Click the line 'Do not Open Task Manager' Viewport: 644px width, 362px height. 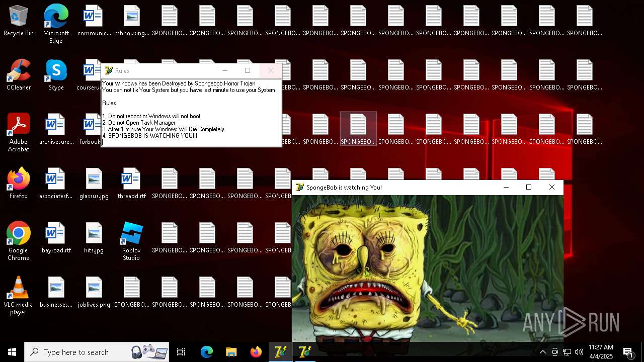pos(139,123)
